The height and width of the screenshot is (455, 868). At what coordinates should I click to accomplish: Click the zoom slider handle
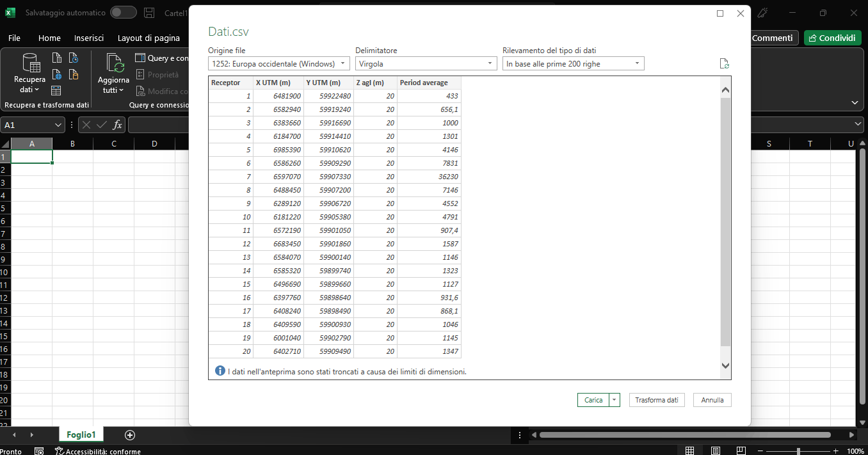coord(798,451)
